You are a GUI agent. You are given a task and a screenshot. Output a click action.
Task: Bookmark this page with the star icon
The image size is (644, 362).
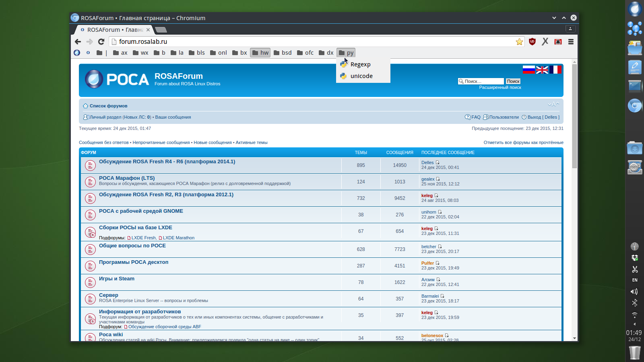(520, 42)
